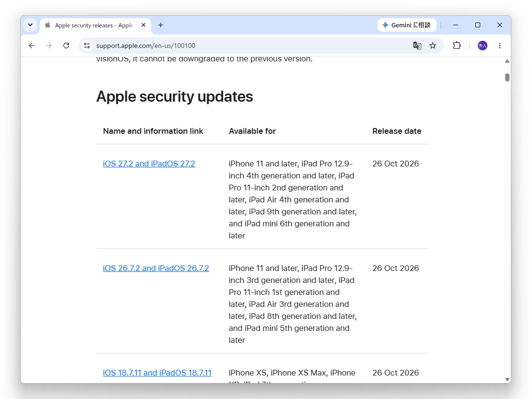Close the Apple security releases tab
This screenshot has height=399, width=532.
143,25
